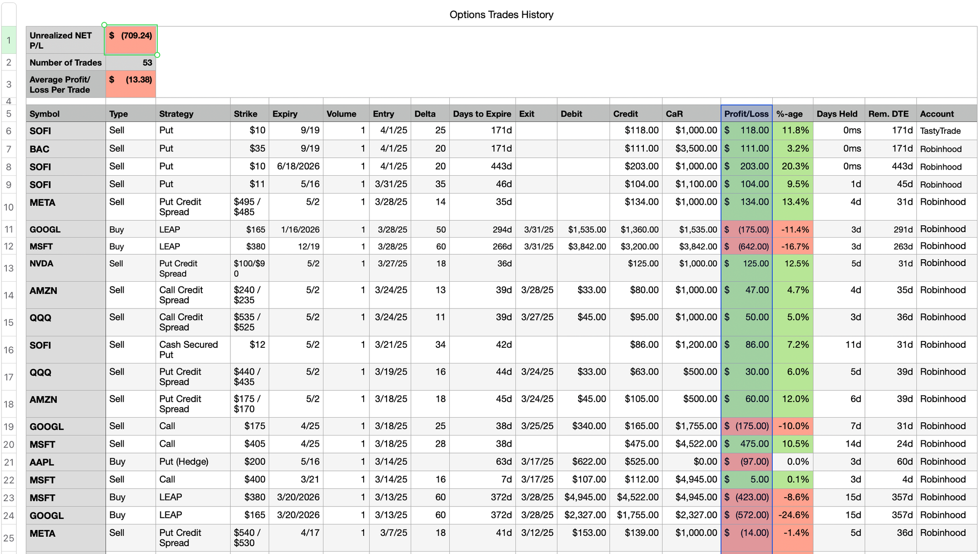The image size is (980, 554).
Task: Select the 'BAC' symbol cell
Action: tap(66, 149)
